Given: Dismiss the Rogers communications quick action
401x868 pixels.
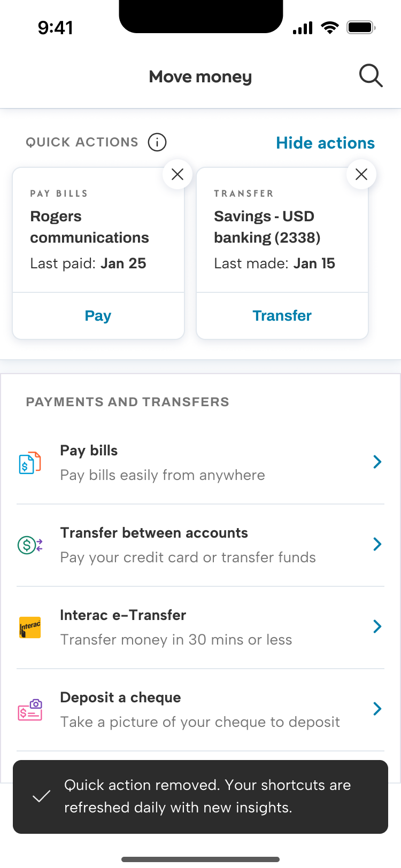Looking at the screenshot, I should point(178,174).
